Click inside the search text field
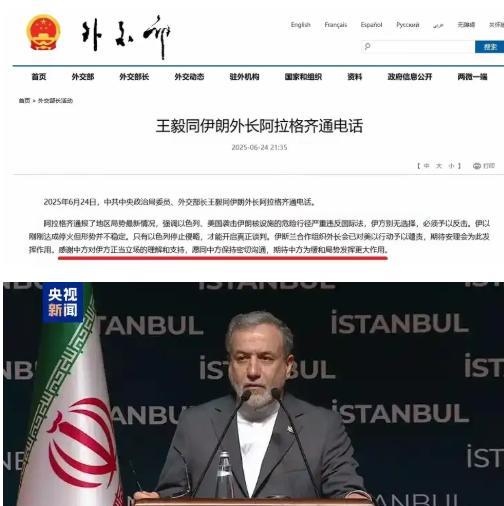The height and width of the screenshot is (506, 504). [x=418, y=46]
